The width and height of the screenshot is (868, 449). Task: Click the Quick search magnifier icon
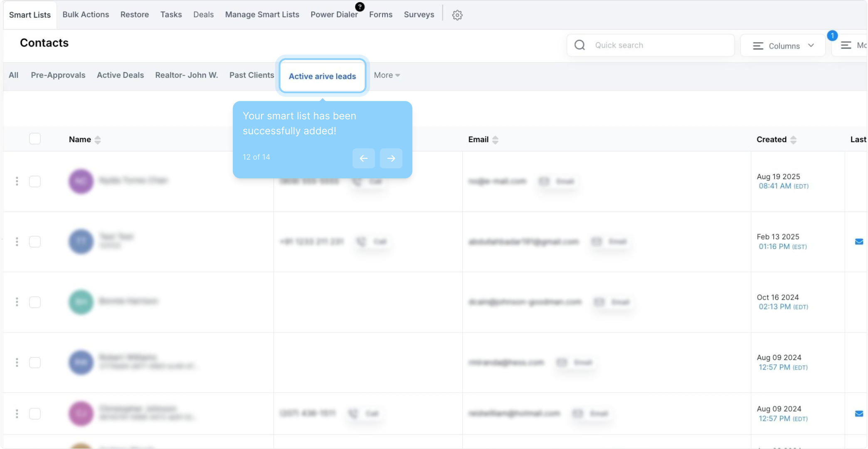pyautogui.click(x=579, y=45)
